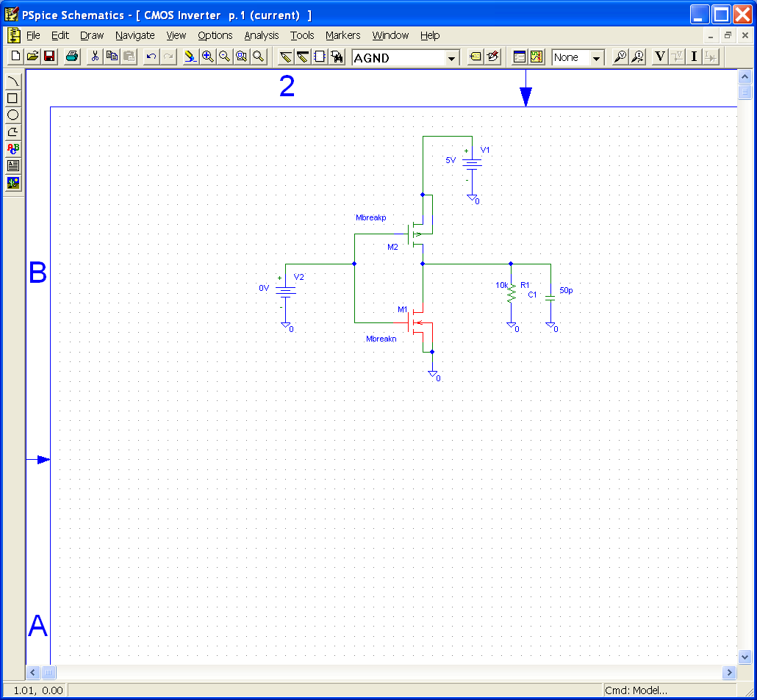Expand the AGND part dropdown list
This screenshot has width=757, height=700.
451,58
